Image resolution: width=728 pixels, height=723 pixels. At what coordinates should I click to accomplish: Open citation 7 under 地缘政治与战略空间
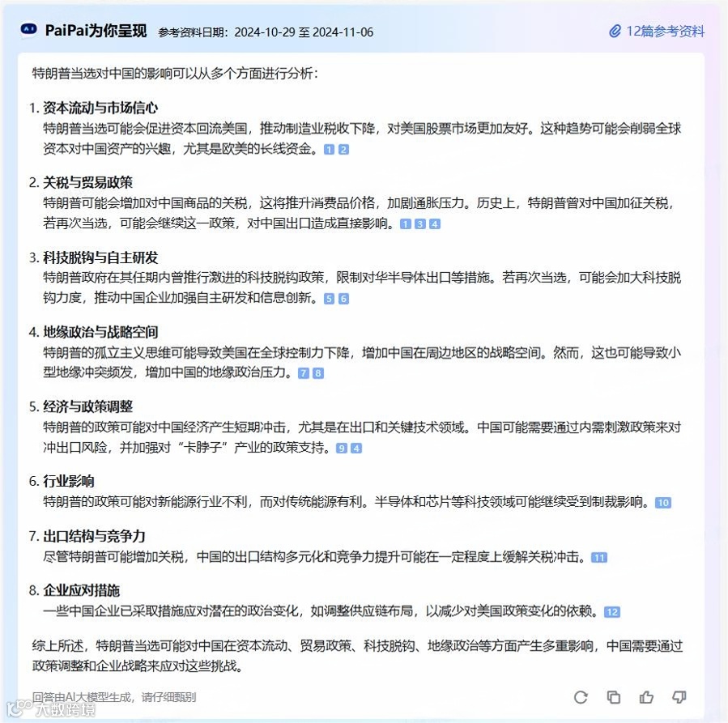pos(303,373)
